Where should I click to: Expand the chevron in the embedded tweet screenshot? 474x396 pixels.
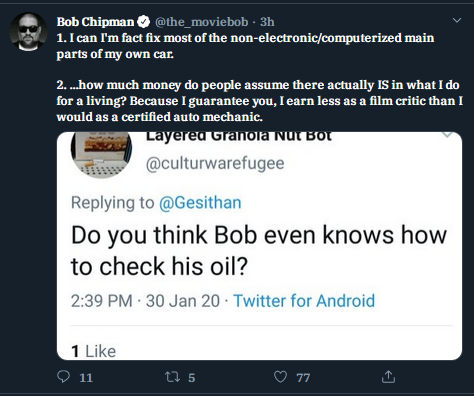click(x=448, y=135)
